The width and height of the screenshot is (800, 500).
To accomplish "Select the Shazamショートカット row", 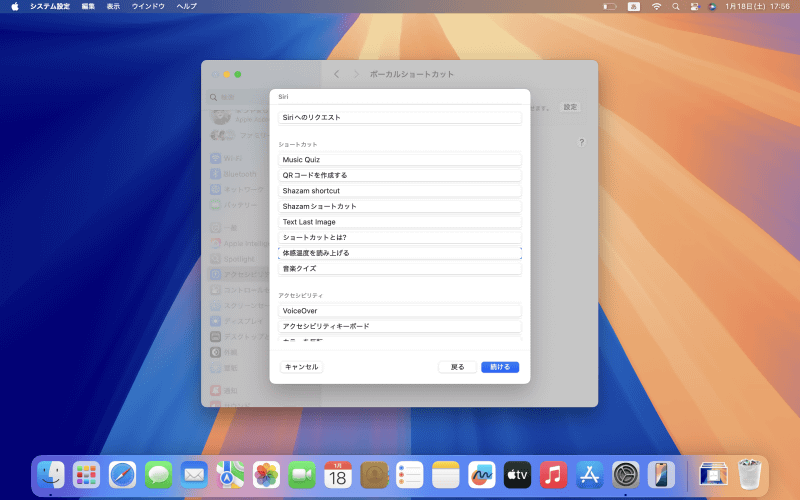I will [399, 206].
